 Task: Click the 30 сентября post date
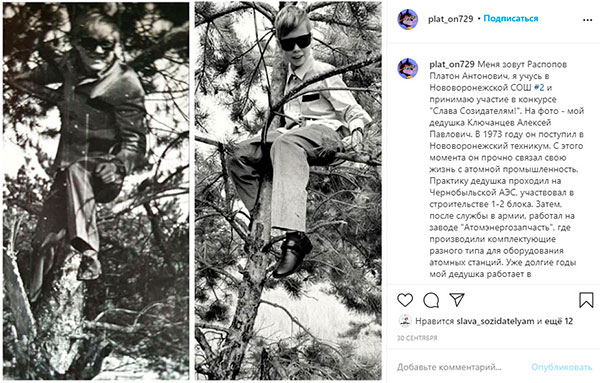point(417,338)
